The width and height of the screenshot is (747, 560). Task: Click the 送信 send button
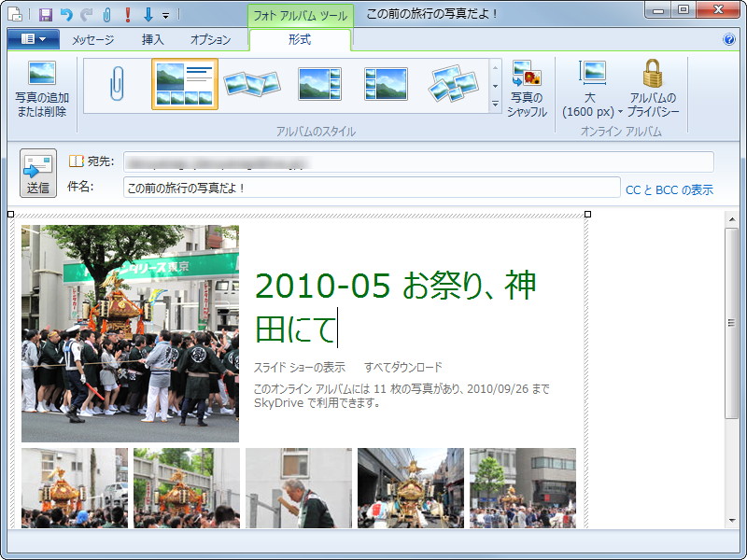tap(38, 173)
